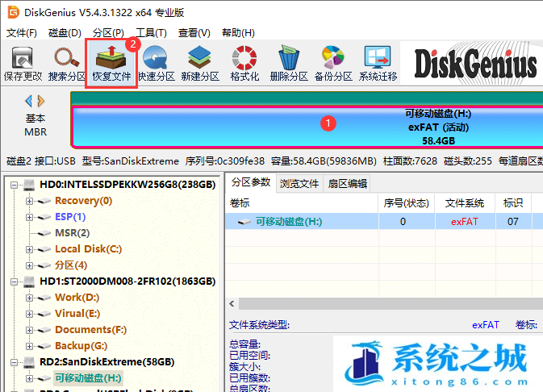This screenshot has width=543, height=392.
Task: Click the 标识 column header
Action: pos(513,203)
